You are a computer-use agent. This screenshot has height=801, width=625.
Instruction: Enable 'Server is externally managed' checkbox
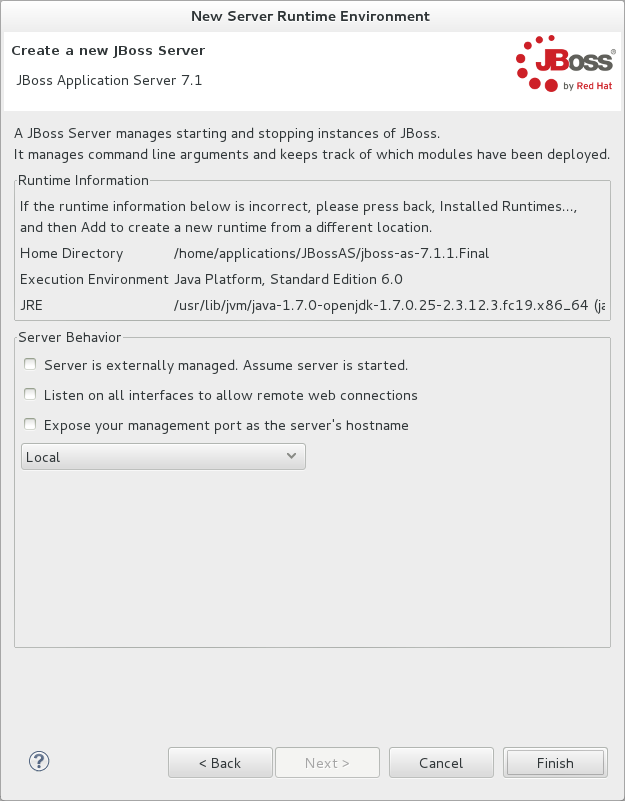(x=31, y=365)
